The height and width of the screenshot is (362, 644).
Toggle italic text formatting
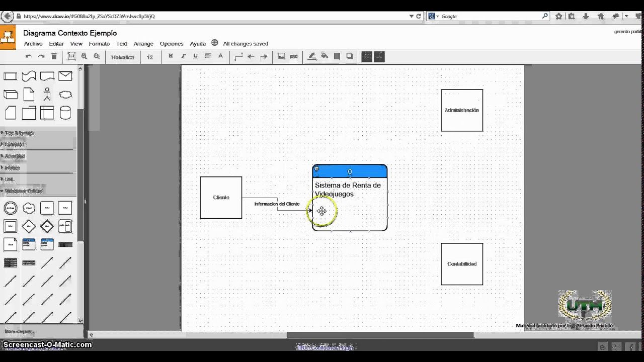183,56
